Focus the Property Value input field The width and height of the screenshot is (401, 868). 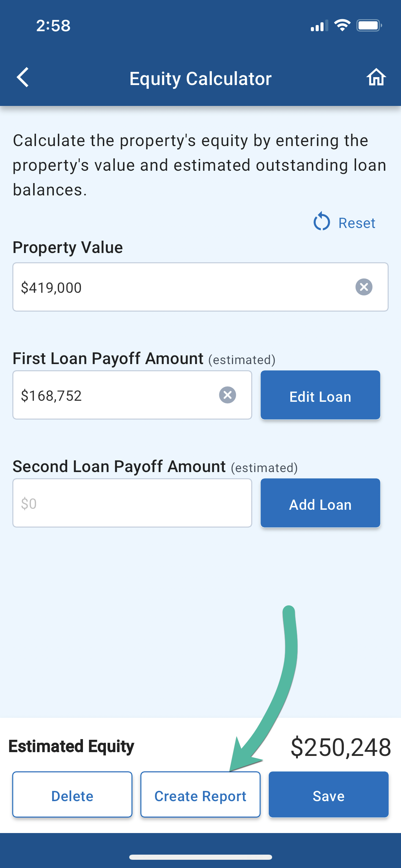[x=182, y=287]
